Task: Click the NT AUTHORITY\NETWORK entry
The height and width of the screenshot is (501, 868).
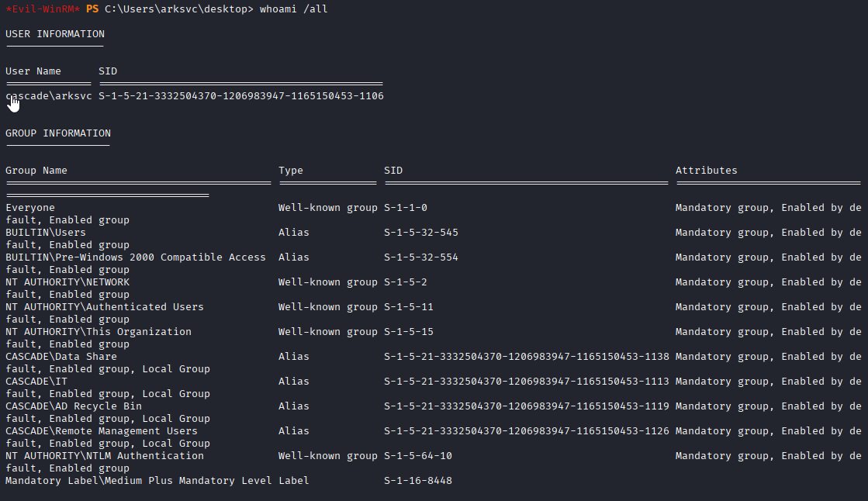Action: pos(67,282)
